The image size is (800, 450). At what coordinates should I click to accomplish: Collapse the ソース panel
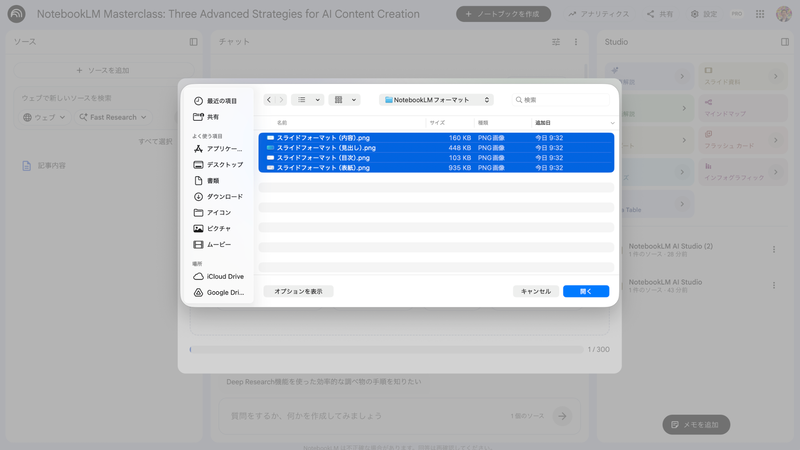point(193,42)
